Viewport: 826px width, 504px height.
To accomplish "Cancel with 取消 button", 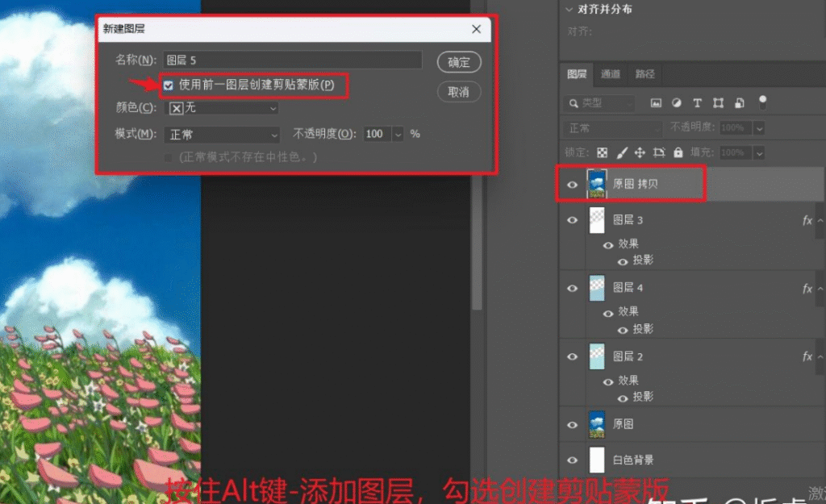I will coord(459,92).
